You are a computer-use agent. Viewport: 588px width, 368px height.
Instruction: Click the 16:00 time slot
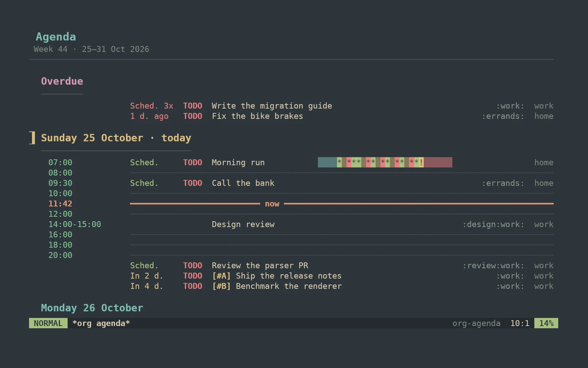pos(60,235)
